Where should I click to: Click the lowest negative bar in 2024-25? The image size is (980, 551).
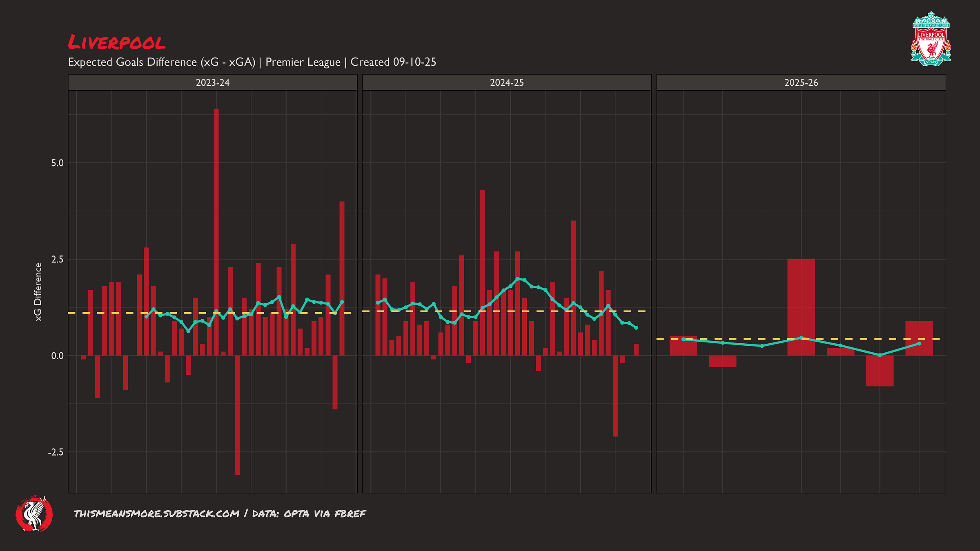(615, 396)
